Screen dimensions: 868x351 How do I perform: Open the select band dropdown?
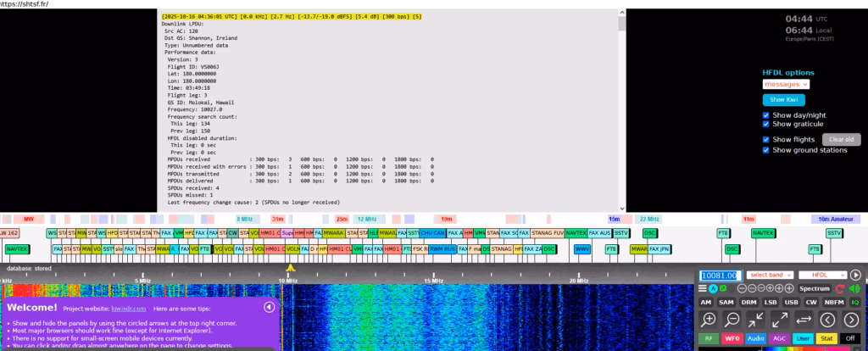click(770, 275)
